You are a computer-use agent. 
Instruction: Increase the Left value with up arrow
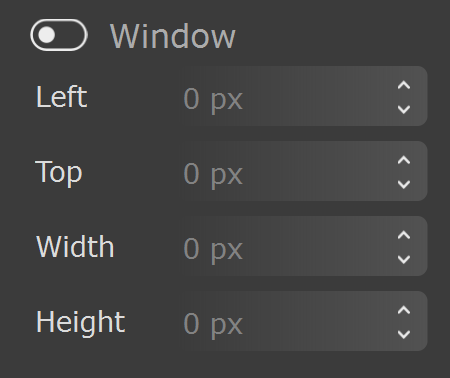[404, 85]
